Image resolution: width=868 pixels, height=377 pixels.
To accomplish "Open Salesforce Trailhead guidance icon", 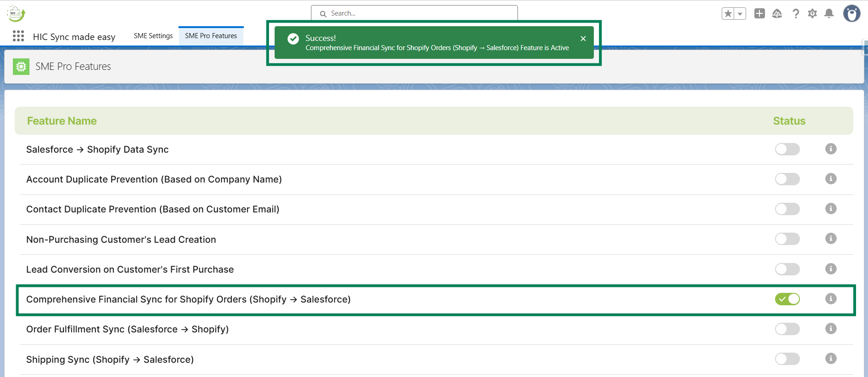I will (777, 14).
